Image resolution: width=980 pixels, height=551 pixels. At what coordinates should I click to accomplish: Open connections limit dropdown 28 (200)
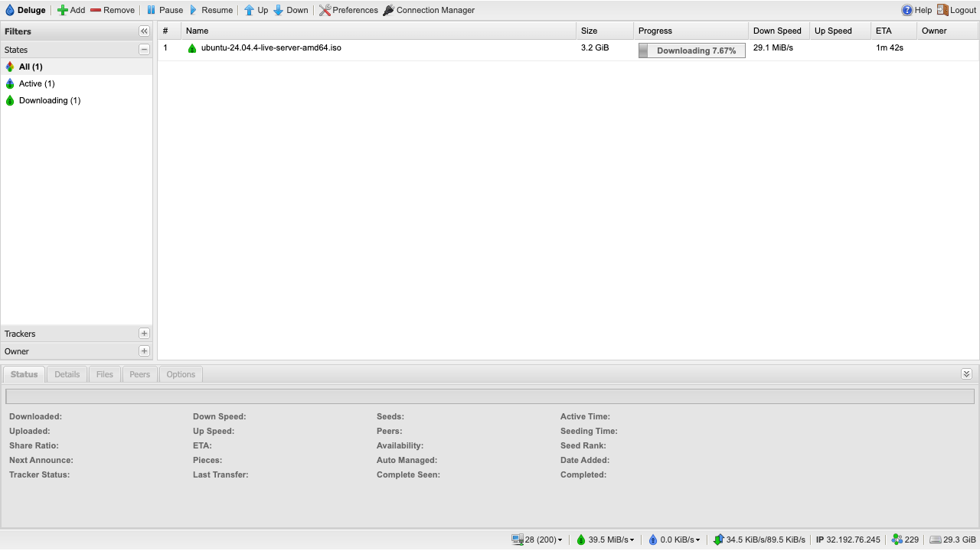click(x=537, y=540)
